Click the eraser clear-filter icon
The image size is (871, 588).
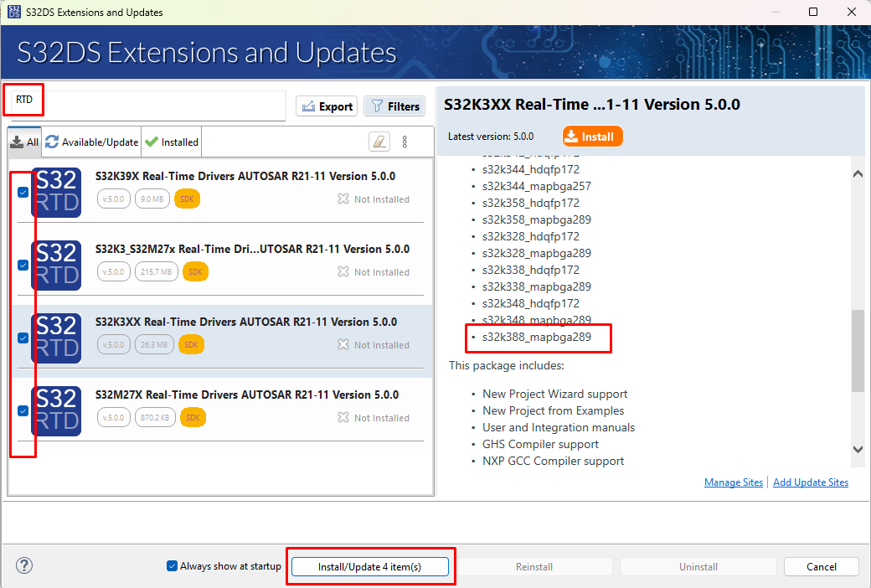[379, 142]
